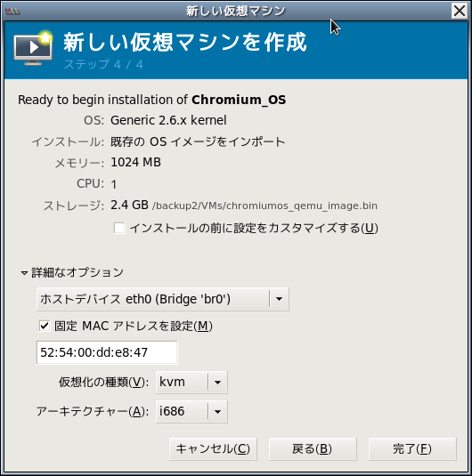Uncheck 固定 MAC アドレスを設定 checkbox
Image resolution: width=472 pixels, height=476 pixels.
click(45, 326)
